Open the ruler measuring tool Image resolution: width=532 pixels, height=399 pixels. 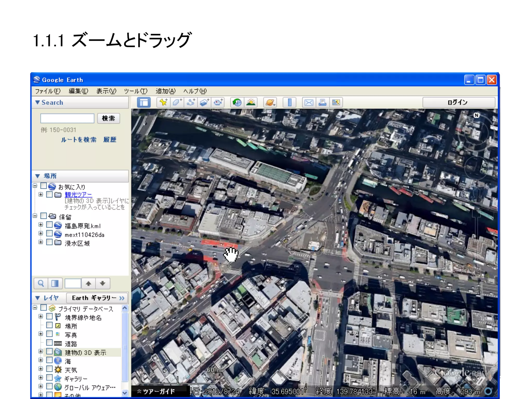(x=290, y=102)
